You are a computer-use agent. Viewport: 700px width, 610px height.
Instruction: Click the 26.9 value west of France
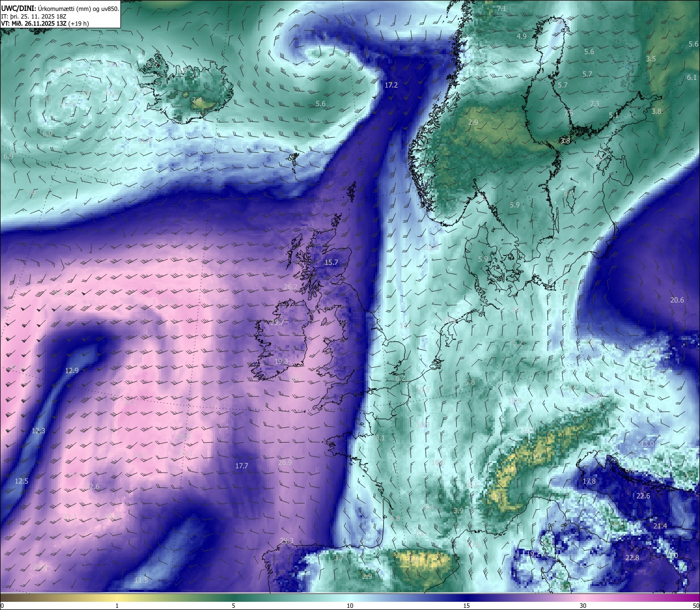click(285, 462)
